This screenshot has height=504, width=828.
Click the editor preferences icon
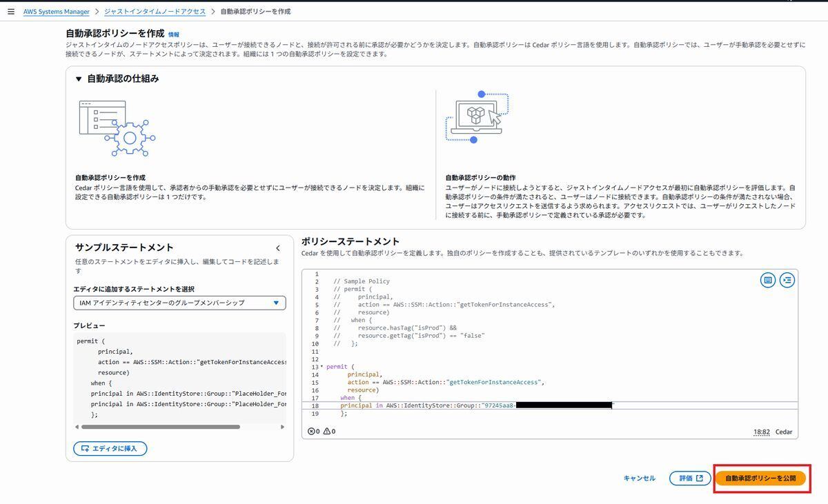[x=767, y=280]
